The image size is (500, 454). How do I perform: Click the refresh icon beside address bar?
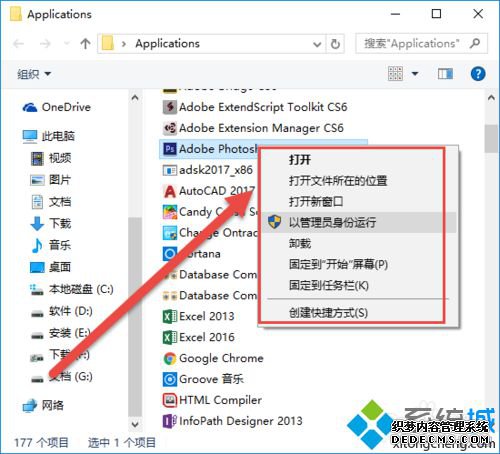tap(335, 44)
